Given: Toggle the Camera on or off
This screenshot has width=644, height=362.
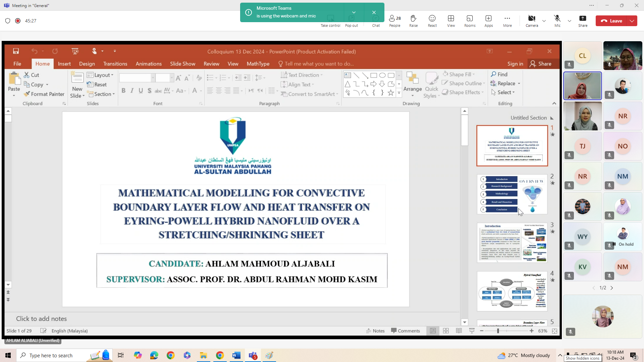Looking at the screenshot, I should point(532,21).
